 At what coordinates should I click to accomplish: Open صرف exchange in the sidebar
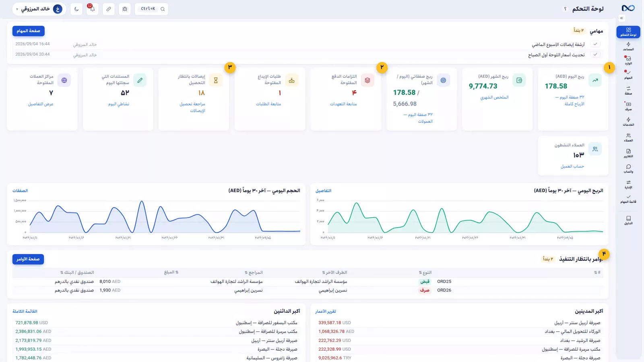click(628, 106)
